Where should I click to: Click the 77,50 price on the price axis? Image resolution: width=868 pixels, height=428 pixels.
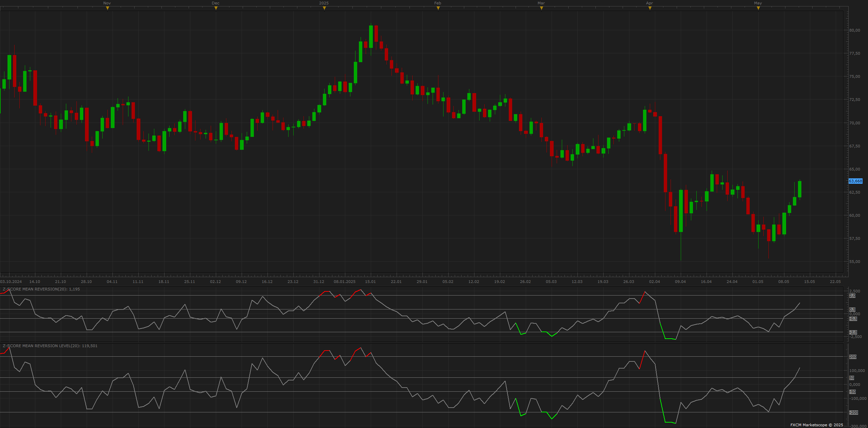855,53
